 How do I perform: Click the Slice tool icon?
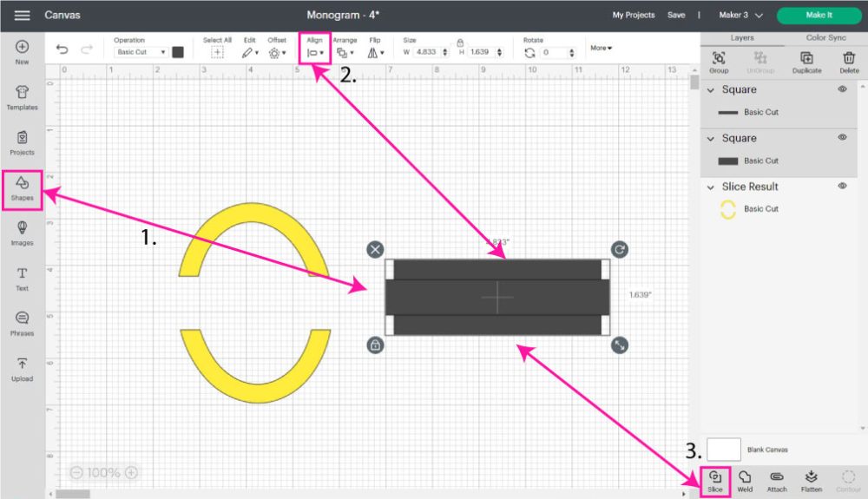click(x=714, y=479)
